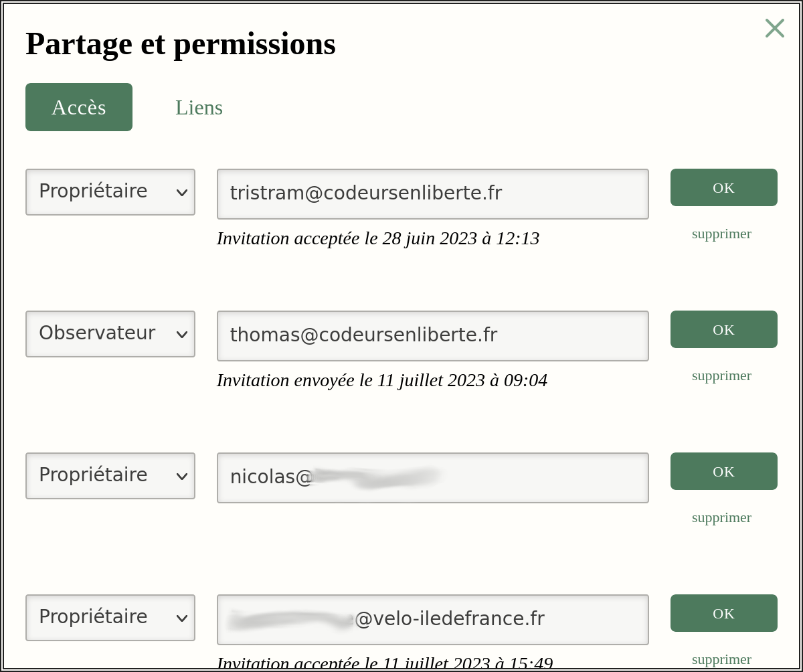Click the chevron arrow on Observateur select

182,335
